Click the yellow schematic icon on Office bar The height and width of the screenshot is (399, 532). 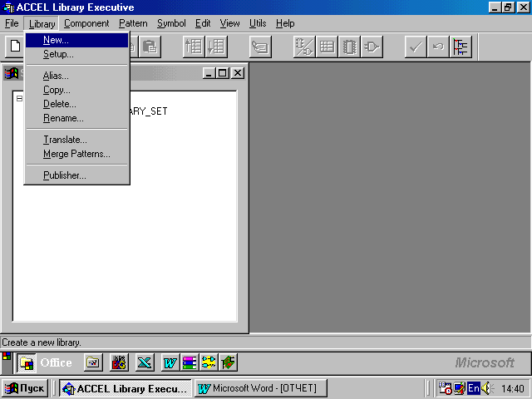[209, 362]
